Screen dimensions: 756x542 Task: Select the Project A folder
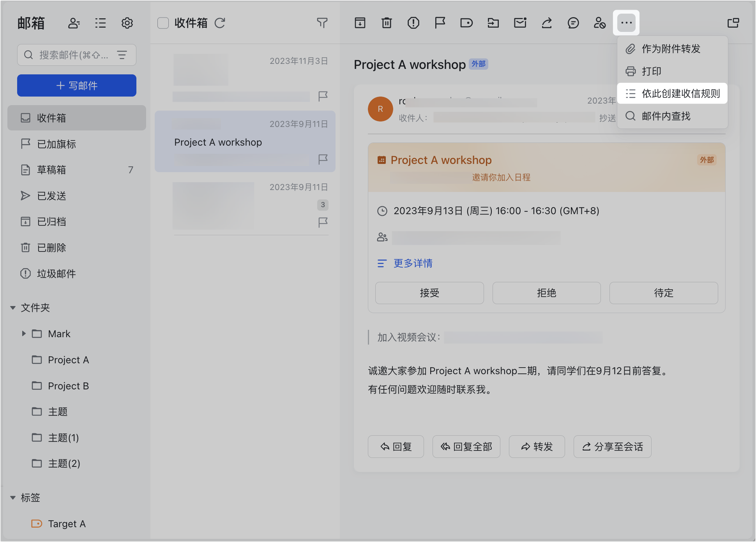pos(77,360)
